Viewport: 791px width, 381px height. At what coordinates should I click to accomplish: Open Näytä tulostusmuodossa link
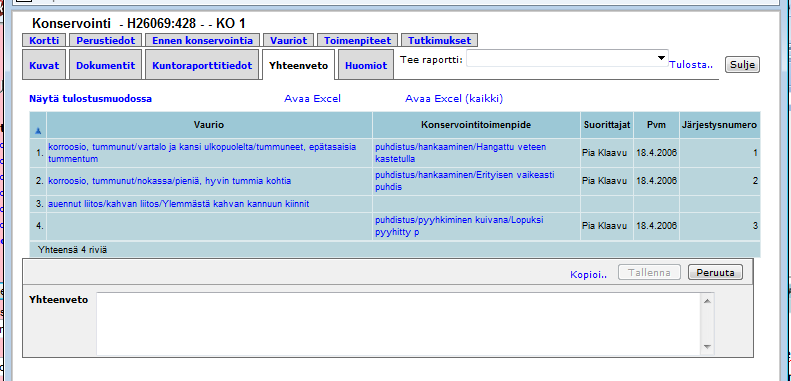coord(90,99)
